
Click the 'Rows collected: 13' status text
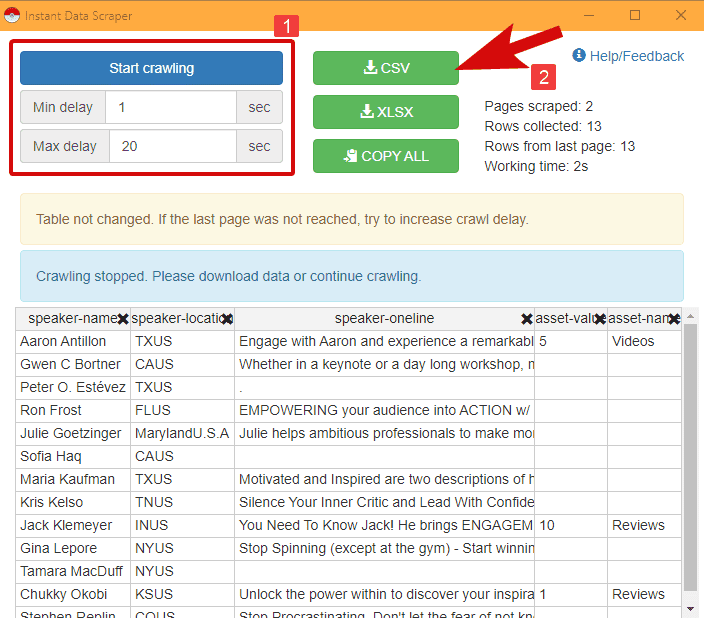(542, 127)
